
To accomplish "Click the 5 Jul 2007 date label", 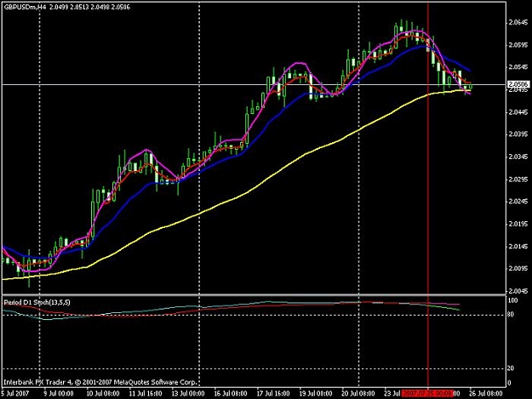I will click(15, 394).
